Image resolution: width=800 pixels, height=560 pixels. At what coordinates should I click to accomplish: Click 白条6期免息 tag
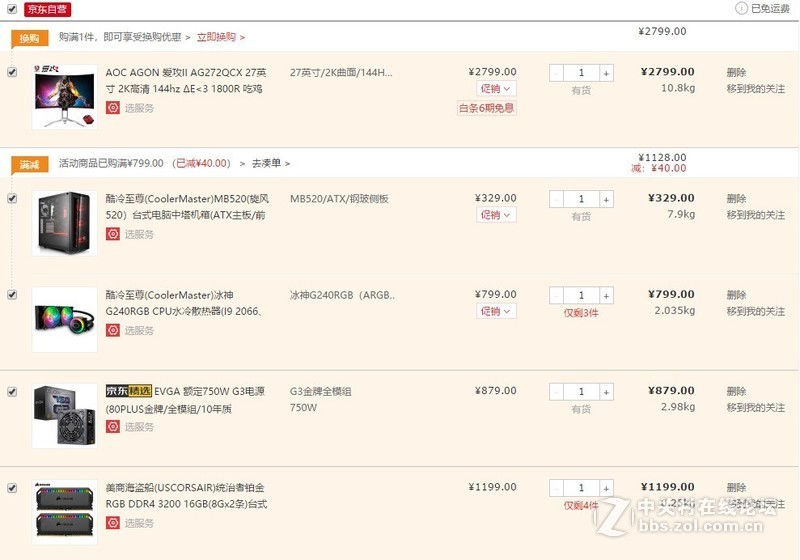(486, 108)
